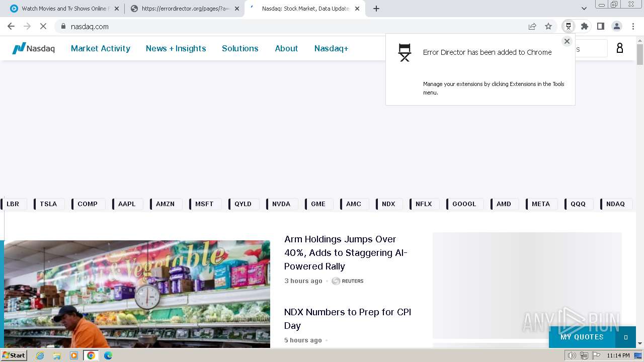
Task: Select the COMP ticker chip
Action: pyautogui.click(x=88, y=204)
